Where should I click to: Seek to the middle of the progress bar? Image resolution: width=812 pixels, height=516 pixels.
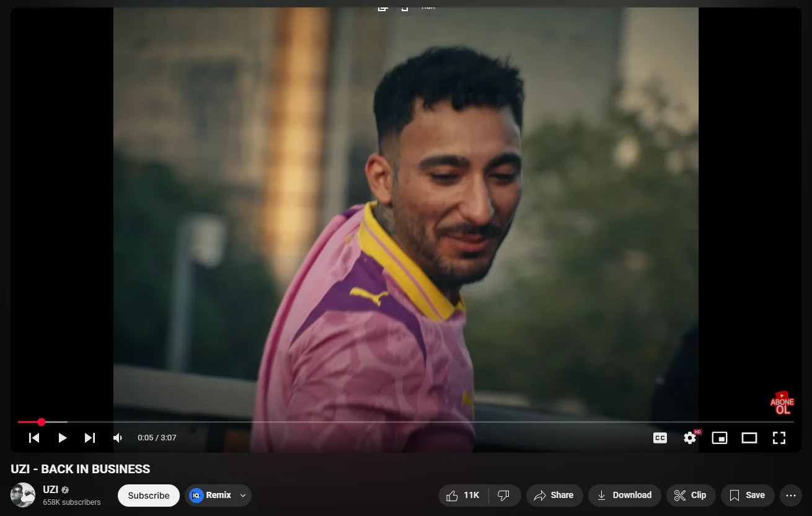coord(406,422)
